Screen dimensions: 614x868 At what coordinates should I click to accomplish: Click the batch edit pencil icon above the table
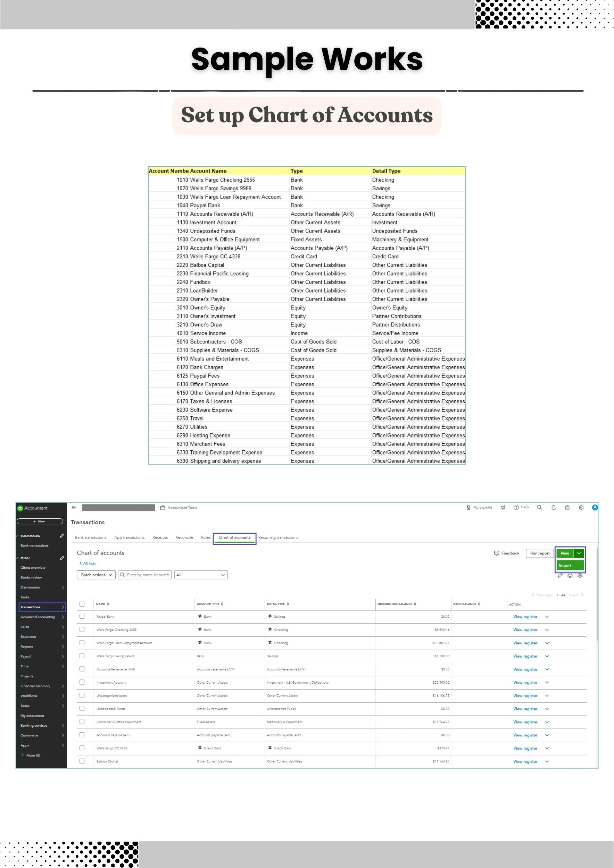pos(560,575)
